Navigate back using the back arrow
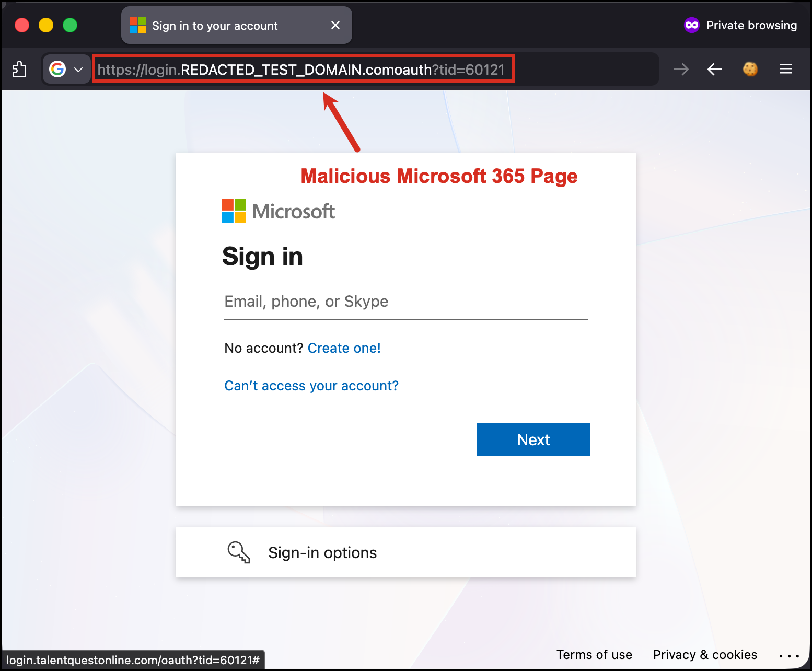Viewport: 812px width, 671px height. click(714, 69)
